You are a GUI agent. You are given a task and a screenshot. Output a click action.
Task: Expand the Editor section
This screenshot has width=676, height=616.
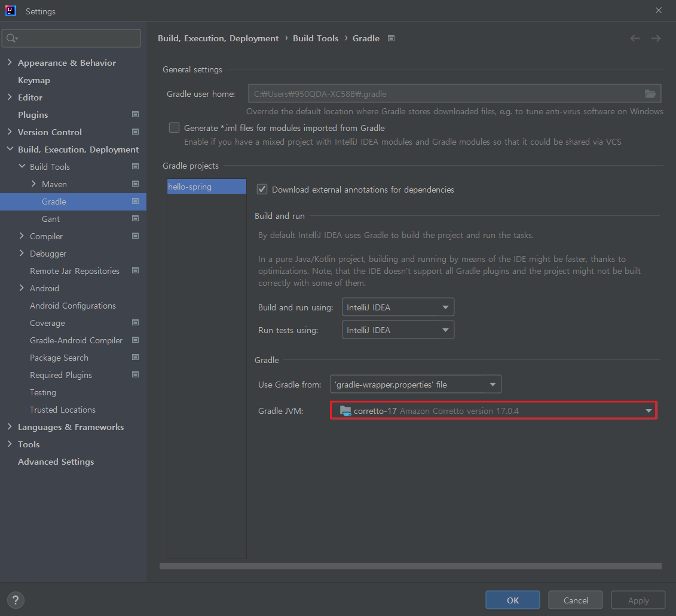point(10,97)
